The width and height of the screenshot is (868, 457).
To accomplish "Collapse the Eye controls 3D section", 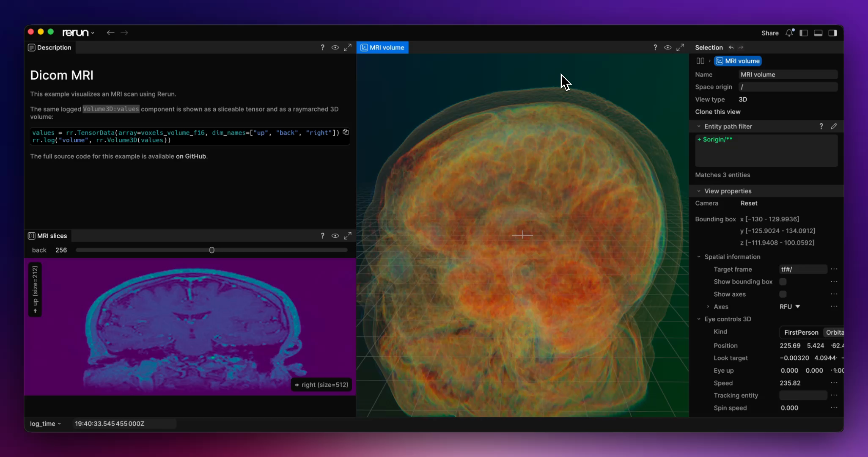I will [699, 319].
